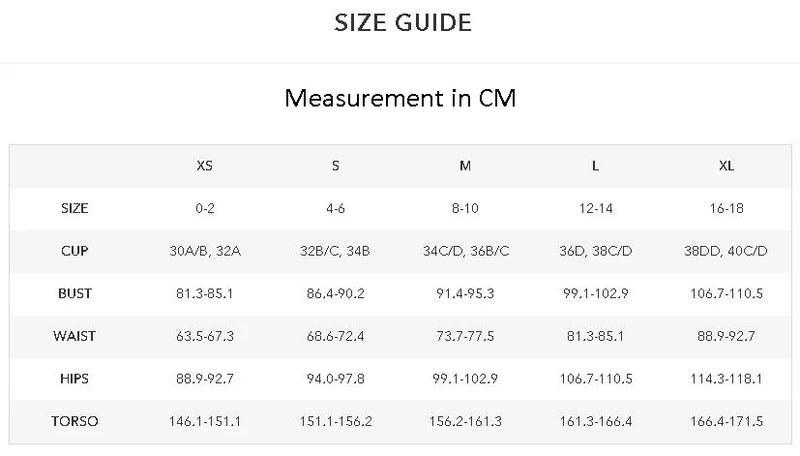The width and height of the screenshot is (800, 456).
Task: Select the L column header
Action: click(x=595, y=166)
